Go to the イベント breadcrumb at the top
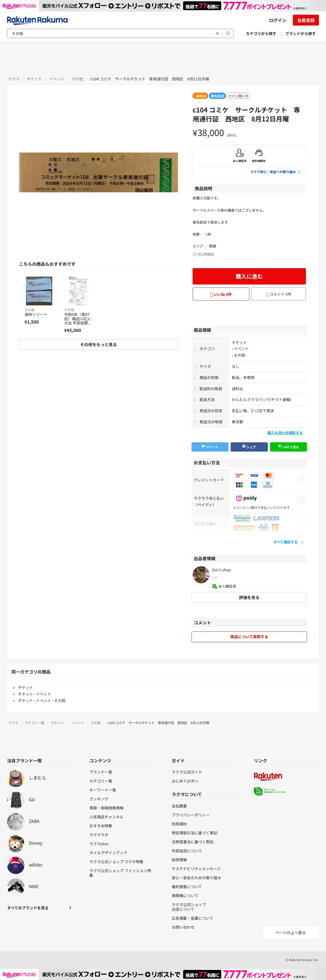 point(57,79)
